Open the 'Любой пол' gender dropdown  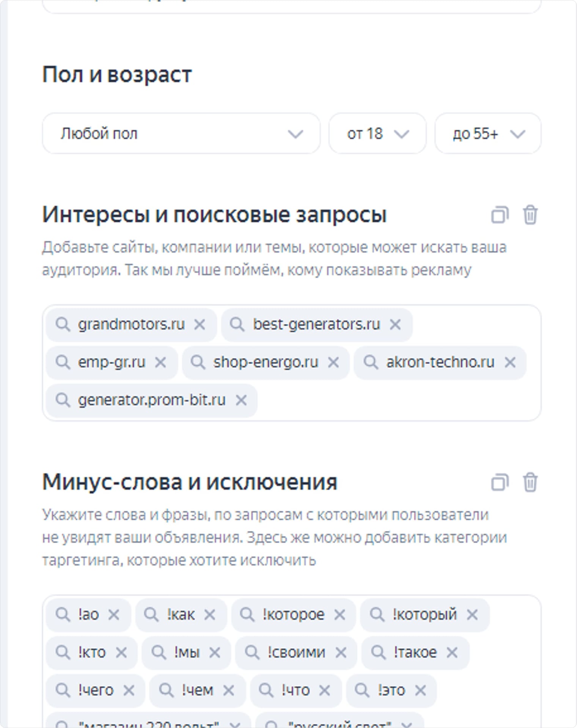pos(181,134)
